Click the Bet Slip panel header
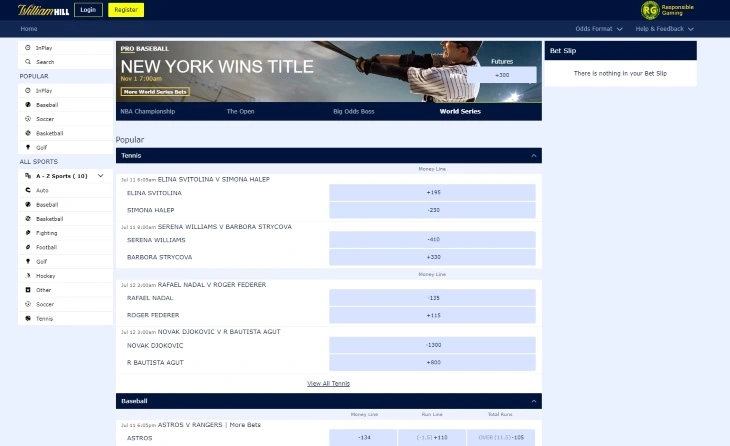This screenshot has width=730, height=446. pos(621,50)
